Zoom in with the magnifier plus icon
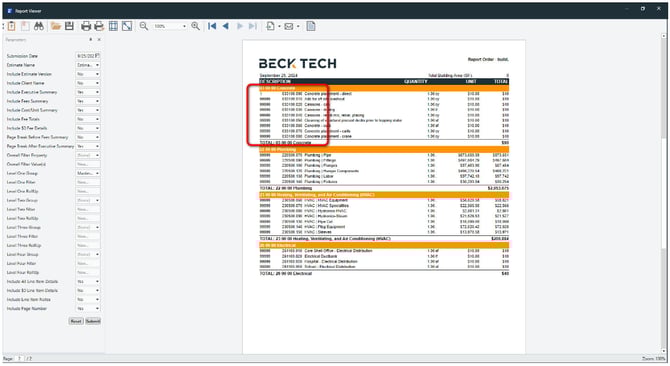The image size is (670, 366). 196,26
